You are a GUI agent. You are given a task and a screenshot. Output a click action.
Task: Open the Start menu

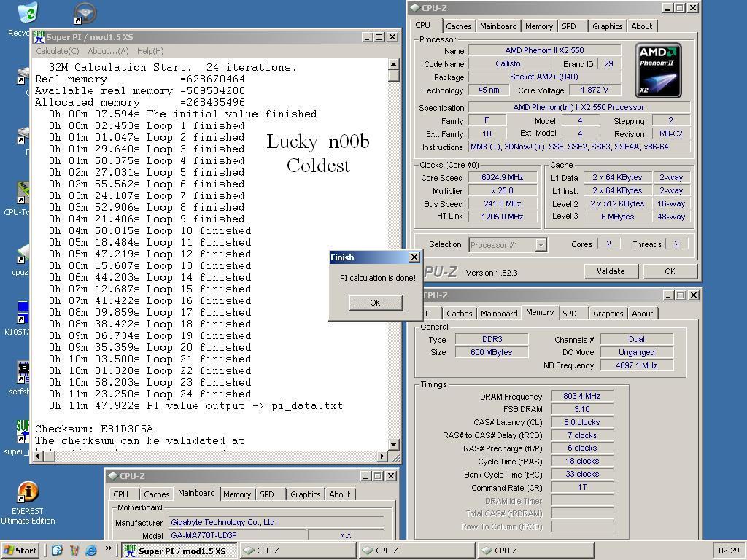20,551
